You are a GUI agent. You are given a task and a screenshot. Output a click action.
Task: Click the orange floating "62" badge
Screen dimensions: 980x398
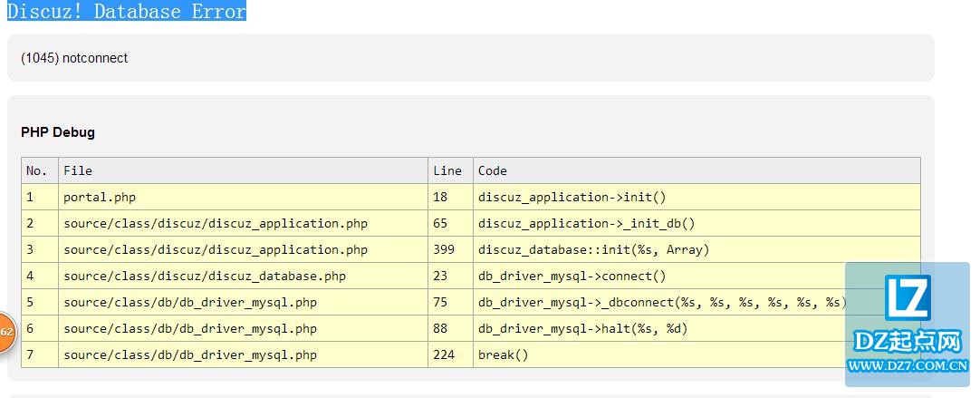coord(6,333)
